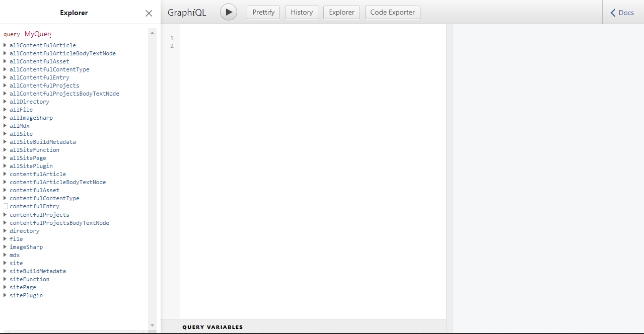Click the Query Variables bar

point(303,327)
